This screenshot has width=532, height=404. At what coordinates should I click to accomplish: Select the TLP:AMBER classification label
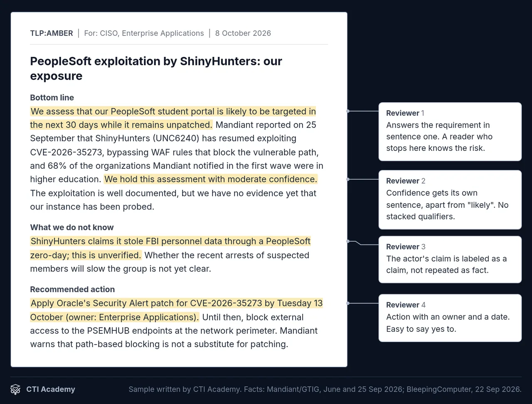pyautogui.click(x=52, y=33)
